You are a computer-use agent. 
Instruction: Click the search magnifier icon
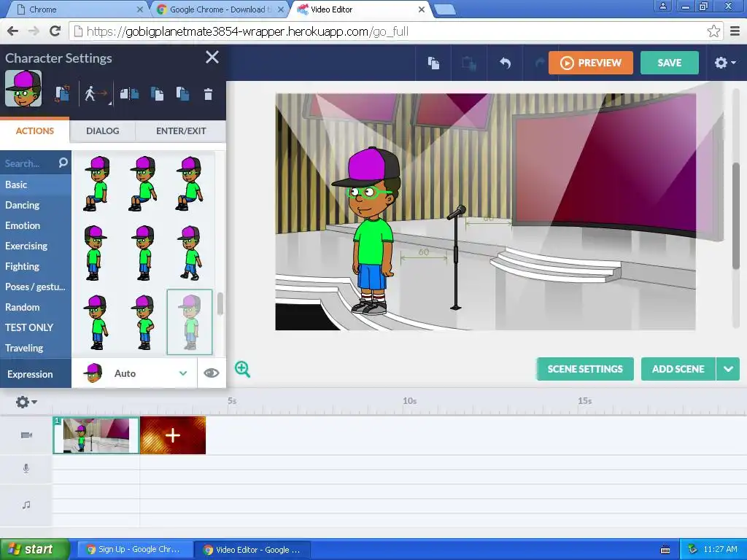coord(63,163)
